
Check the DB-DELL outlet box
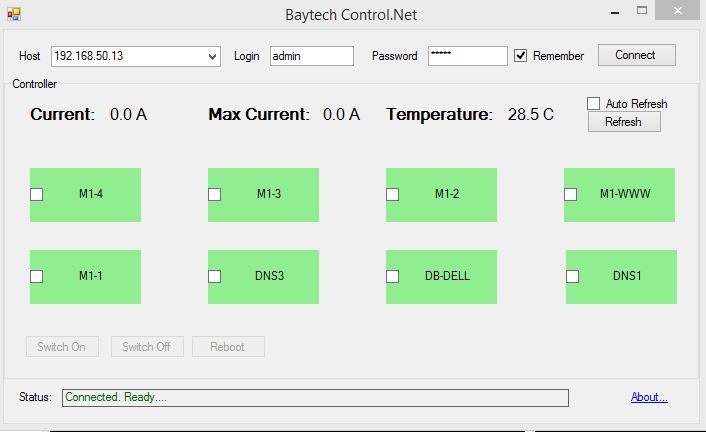pos(393,276)
